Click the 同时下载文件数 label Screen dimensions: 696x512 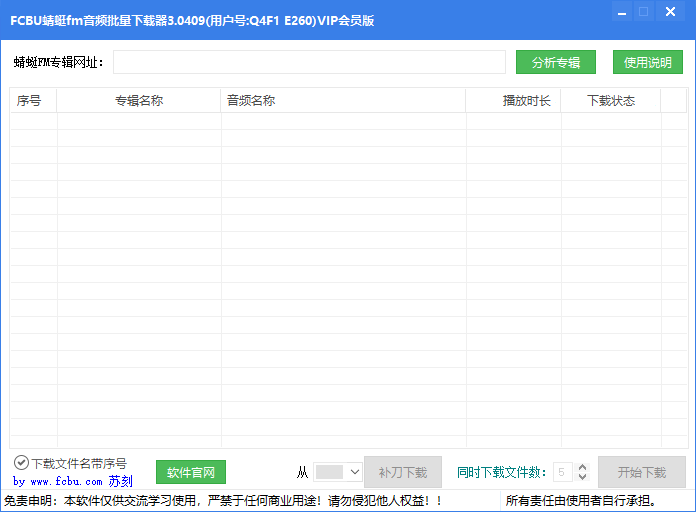tap(502, 472)
